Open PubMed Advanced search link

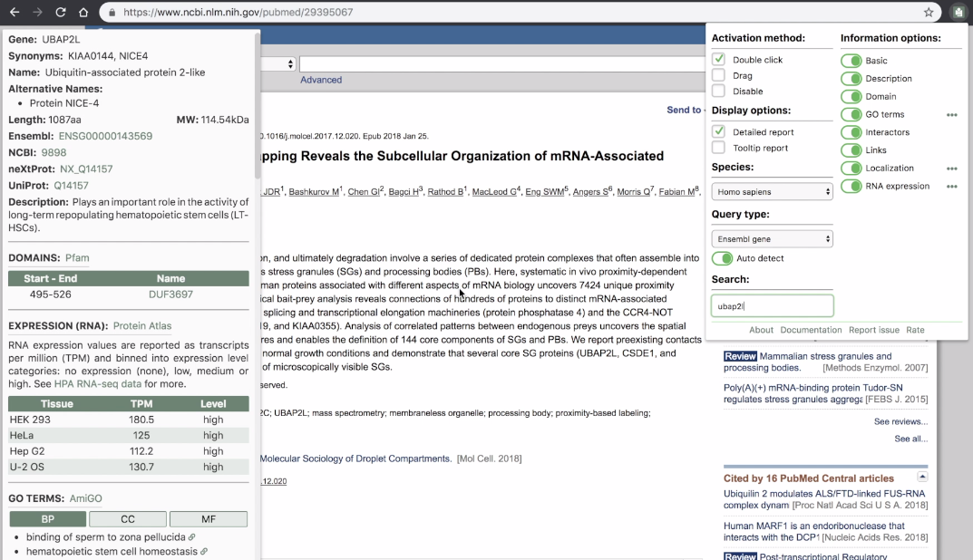click(321, 80)
